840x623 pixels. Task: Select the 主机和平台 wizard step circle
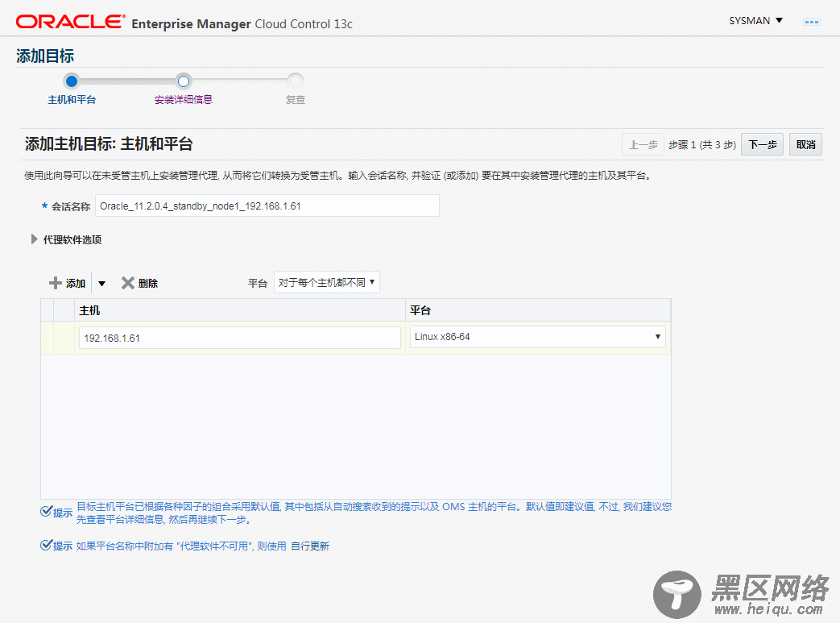(71, 81)
